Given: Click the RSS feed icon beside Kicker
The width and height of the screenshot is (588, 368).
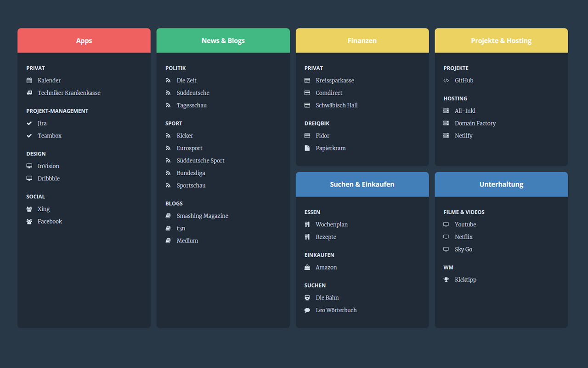Looking at the screenshot, I should pyautogui.click(x=168, y=136).
